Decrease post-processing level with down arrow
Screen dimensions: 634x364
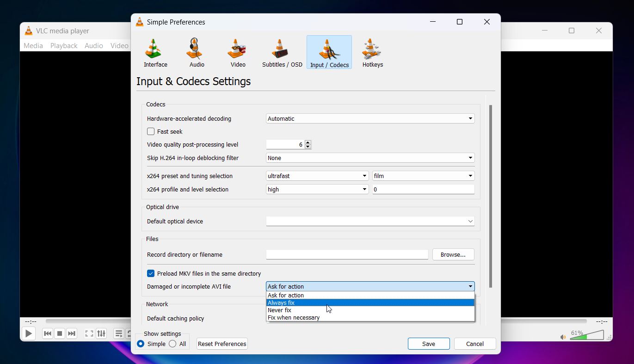pos(308,147)
